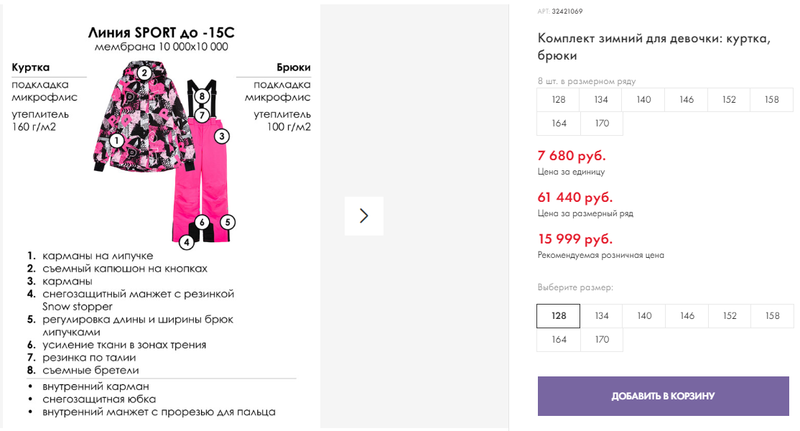Screen dimensions: 800x431
Task: Click marker 1 on the jacket pocket
Action: pyautogui.click(x=117, y=140)
